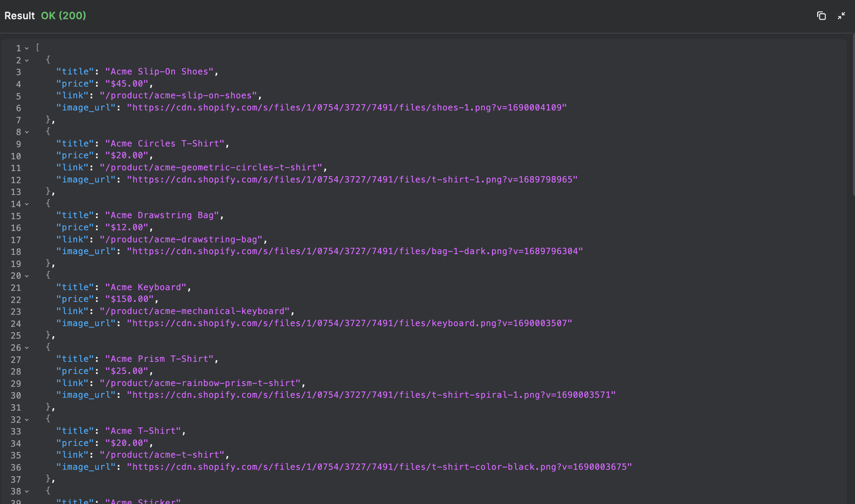Click the keyboard.png image URL
The width and height of the screenshot is (855, 504).
(x=350, y=323)
